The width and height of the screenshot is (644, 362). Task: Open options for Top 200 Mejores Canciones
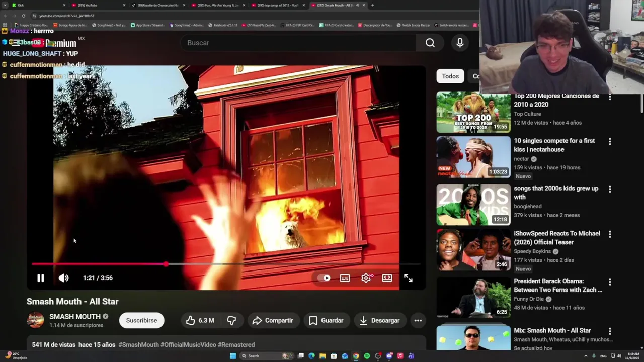tap(610, 97)
